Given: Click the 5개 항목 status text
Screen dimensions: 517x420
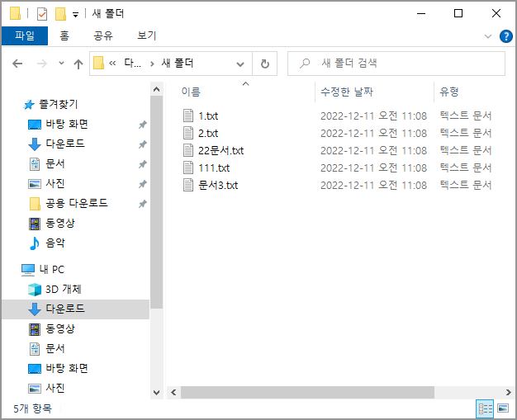Looking at the screenshot, I should [32, 408].
